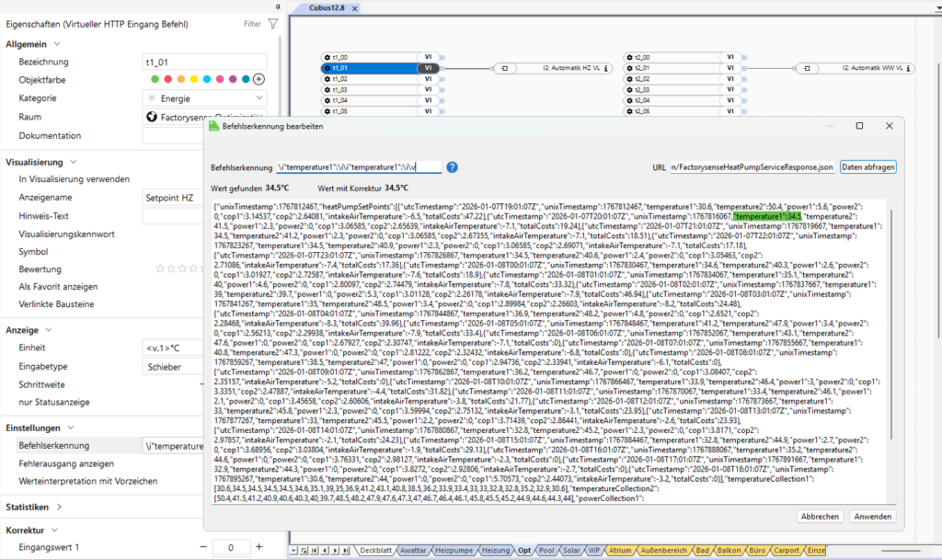
Task: Click the gear icon on block t2_03
Action: (x=628, y=90)
